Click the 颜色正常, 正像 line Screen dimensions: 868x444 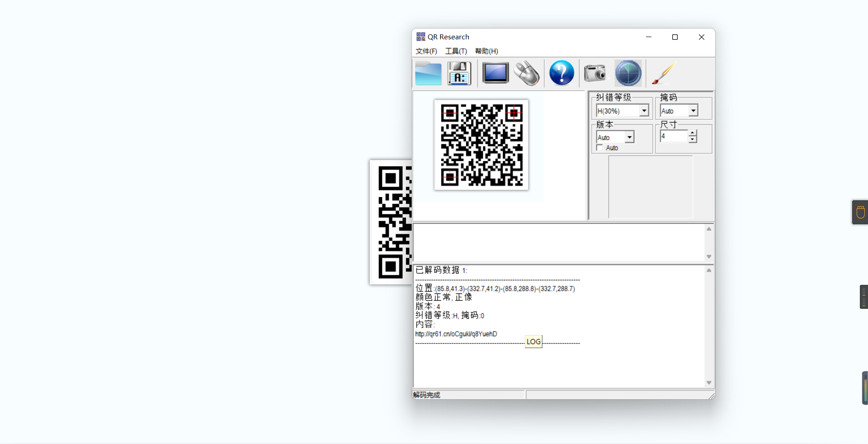click(x=443, y=297)
